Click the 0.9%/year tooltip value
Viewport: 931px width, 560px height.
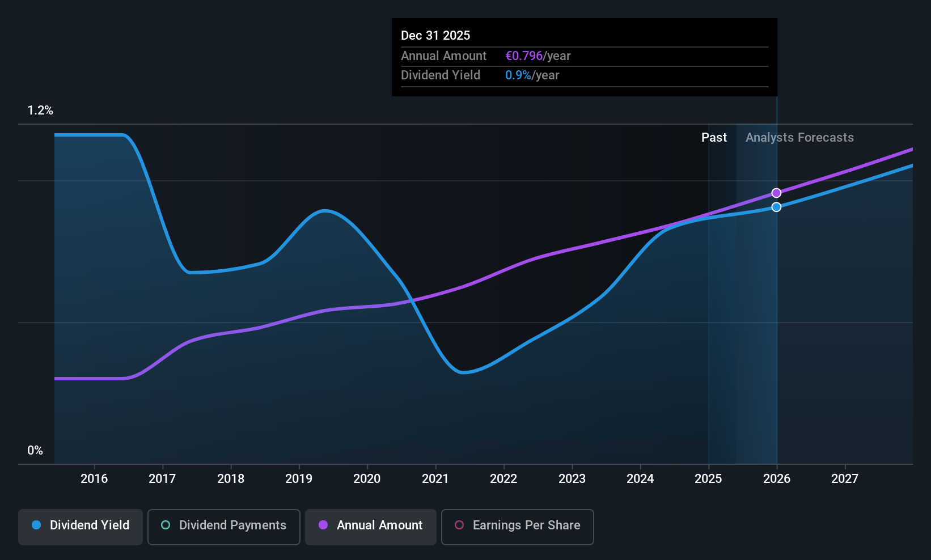point(532,75)
